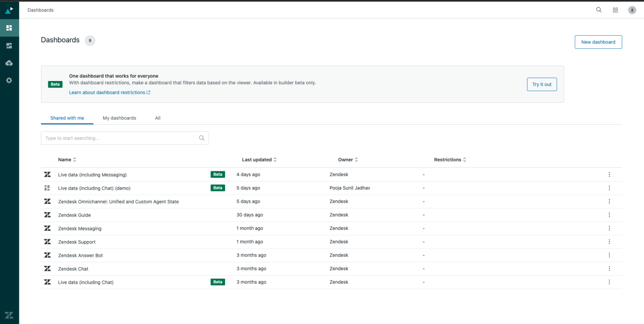Viewport: 644px width, 324px height.
Task: Click the New dashboard button
Action: [598, 42]
